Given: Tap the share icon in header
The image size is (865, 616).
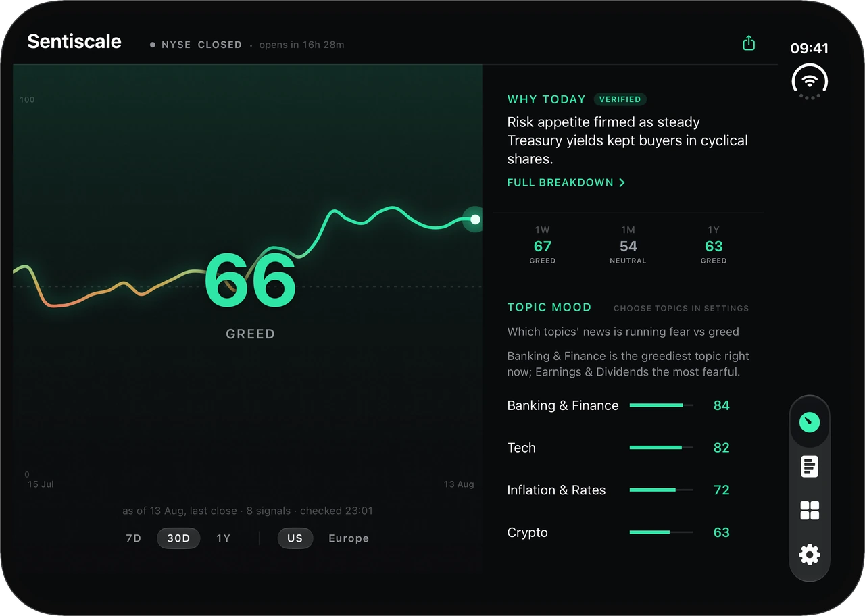Looking at the screenshot, I should [749, 43].
